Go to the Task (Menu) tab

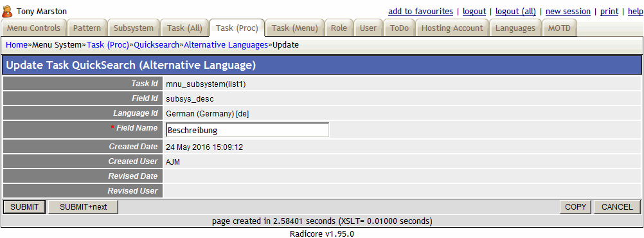point(295,28)
